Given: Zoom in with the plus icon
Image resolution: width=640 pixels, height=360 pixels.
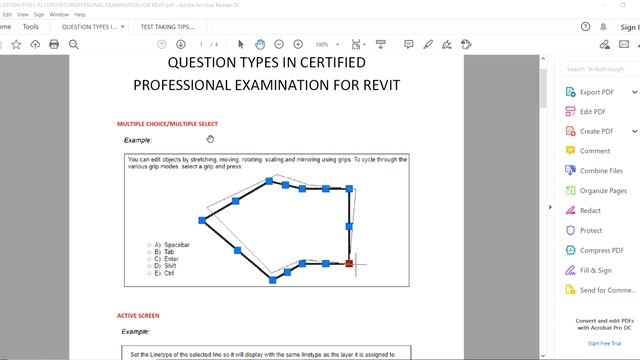Looking at the screenshot, I should pos(298,44).
